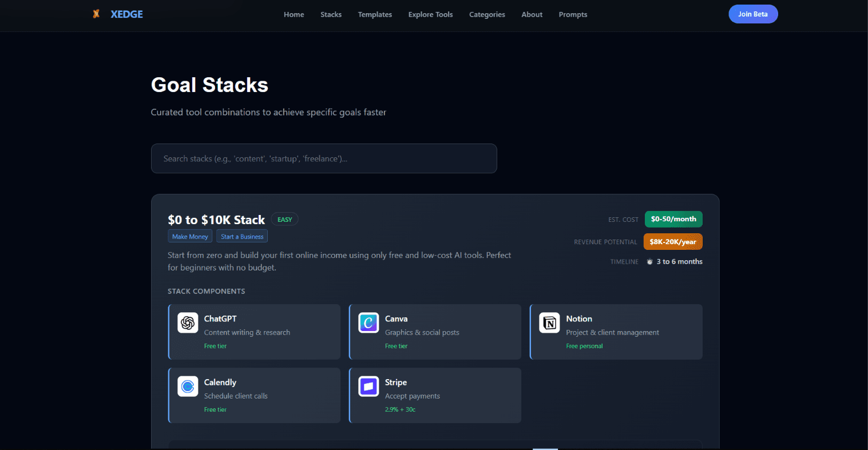Open the Prompts nav item
Screen dimensions: 868x450
point(573,15)
